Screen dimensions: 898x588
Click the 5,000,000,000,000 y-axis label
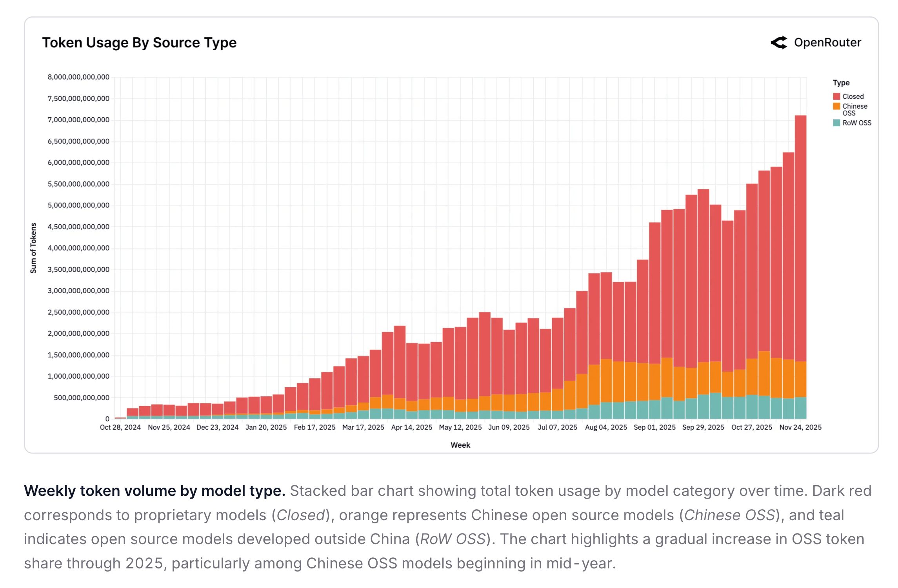click(x=78, y=205)
